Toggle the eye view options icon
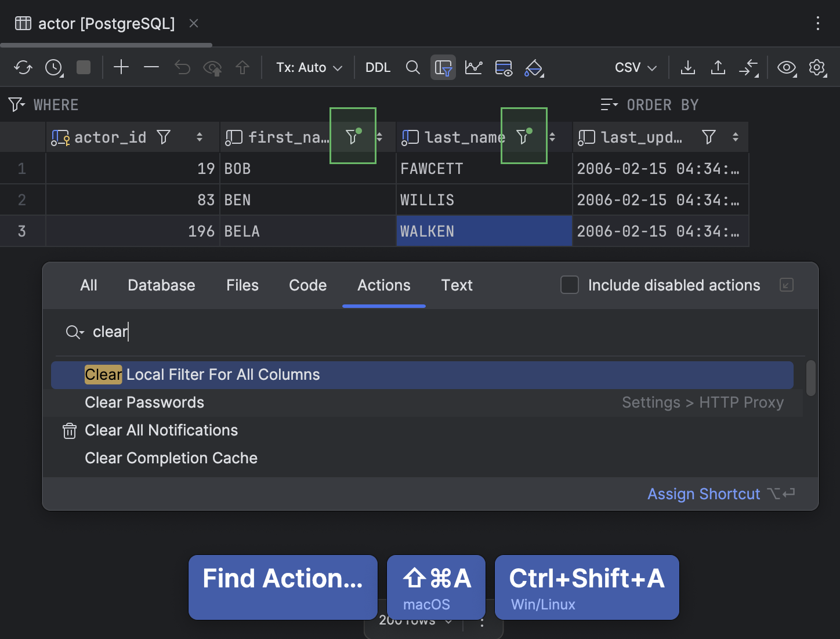Image resolution: width=840 pixels, height=639 pixels. 787,67
